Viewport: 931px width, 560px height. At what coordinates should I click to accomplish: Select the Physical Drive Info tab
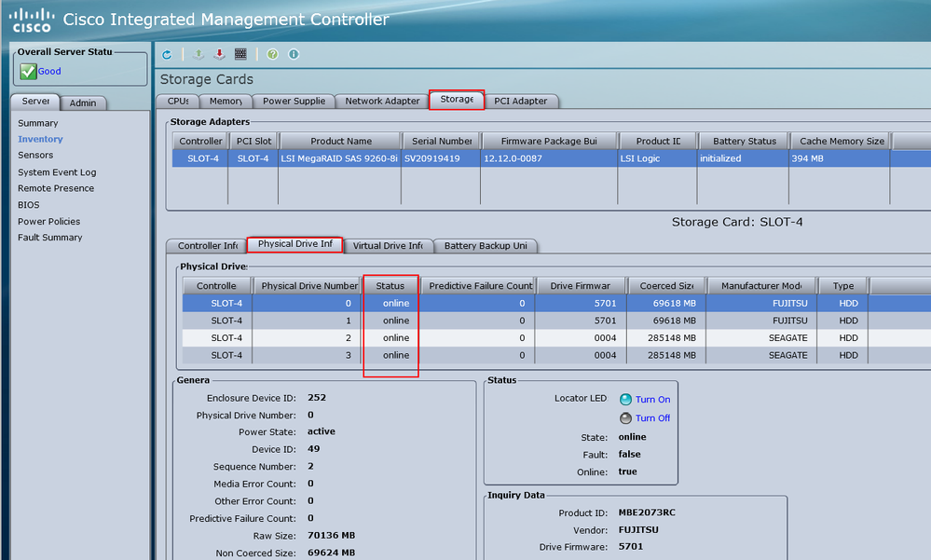pos(295,244)
